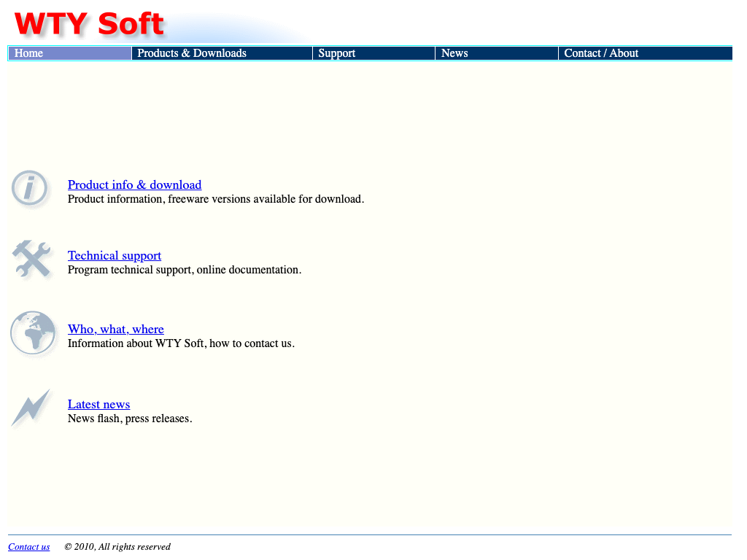747x560 pixels.
Task: Open the Home menu item
Action: 70,53
